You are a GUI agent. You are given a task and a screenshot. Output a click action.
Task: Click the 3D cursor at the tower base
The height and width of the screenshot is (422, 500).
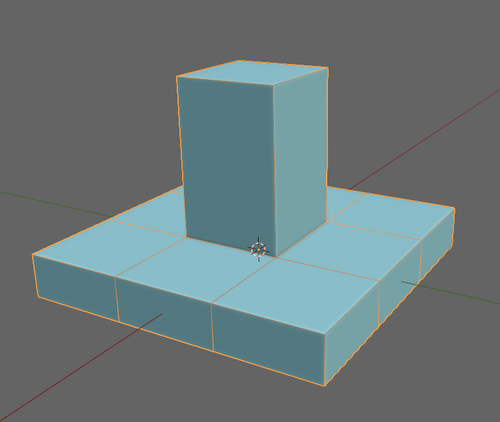point(259,249)
